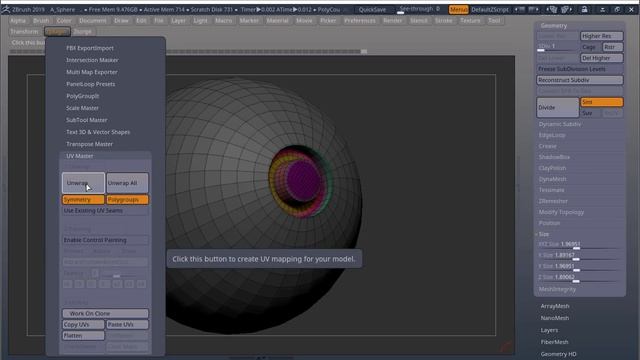Toggle the Polygroups option in UV Master

click(127, 200)
